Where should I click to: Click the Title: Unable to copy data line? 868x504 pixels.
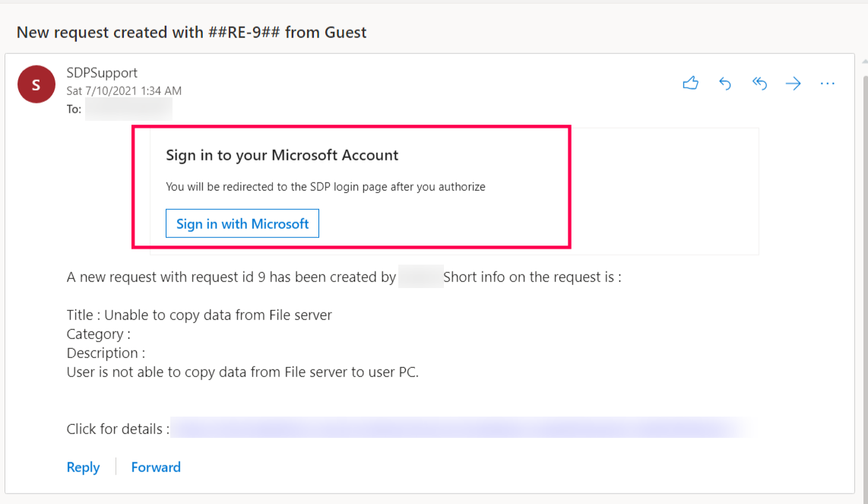pos(199,315)
